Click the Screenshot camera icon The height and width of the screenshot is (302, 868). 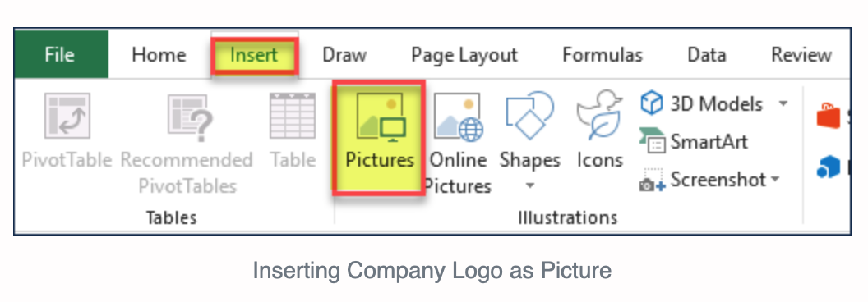tap(652, 180)
